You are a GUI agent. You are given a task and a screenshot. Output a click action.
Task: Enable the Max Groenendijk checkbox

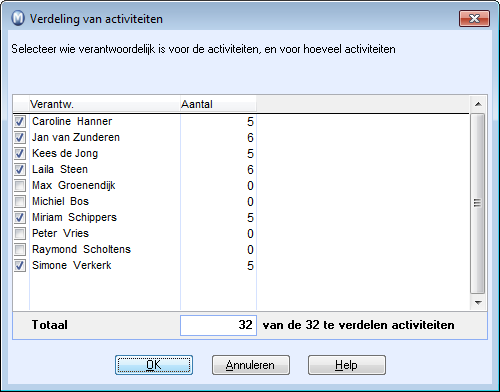20,185
